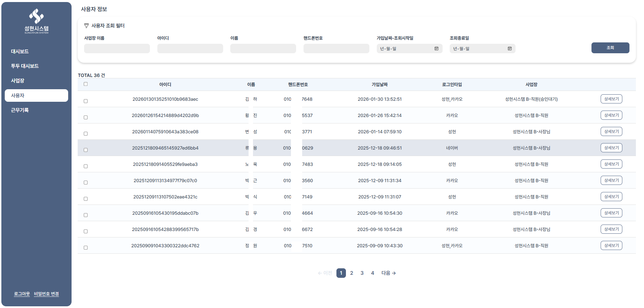Open 상세보기 for 2026-01-26 15:42:14 row
644x308 pixels.
pyautogui.click(x=611, y=115)
